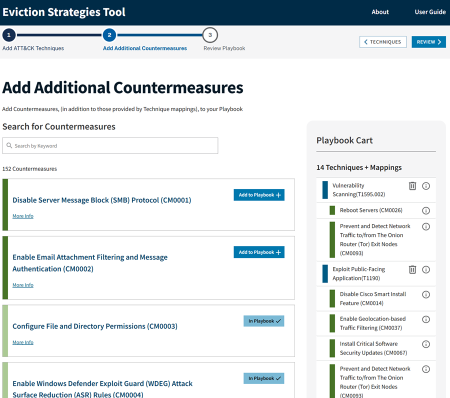Delete Vulnerability Scanning technique from cart

tap(412, 186)
